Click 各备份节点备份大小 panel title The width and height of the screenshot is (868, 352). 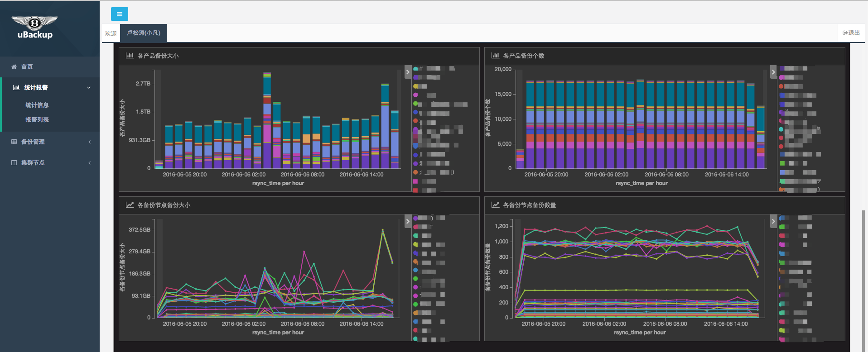pyautogui.click(x=164, y=205)
